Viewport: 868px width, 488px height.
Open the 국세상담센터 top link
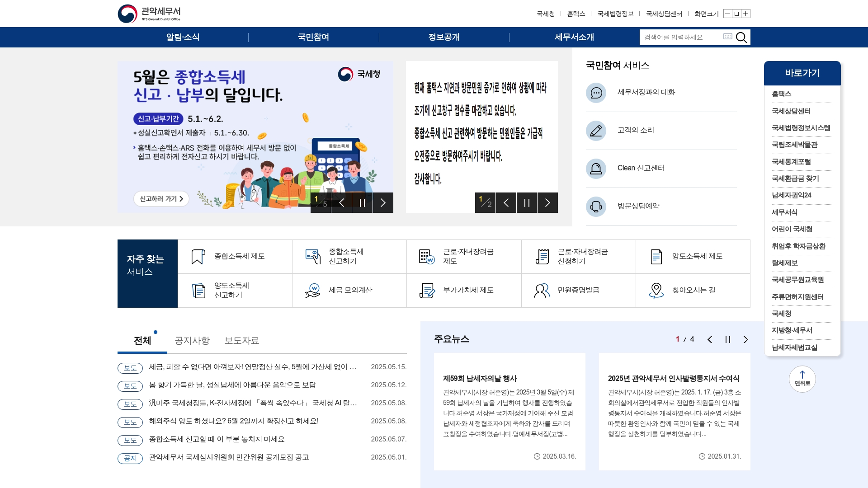pyautogui.click(x=664, y=14)
